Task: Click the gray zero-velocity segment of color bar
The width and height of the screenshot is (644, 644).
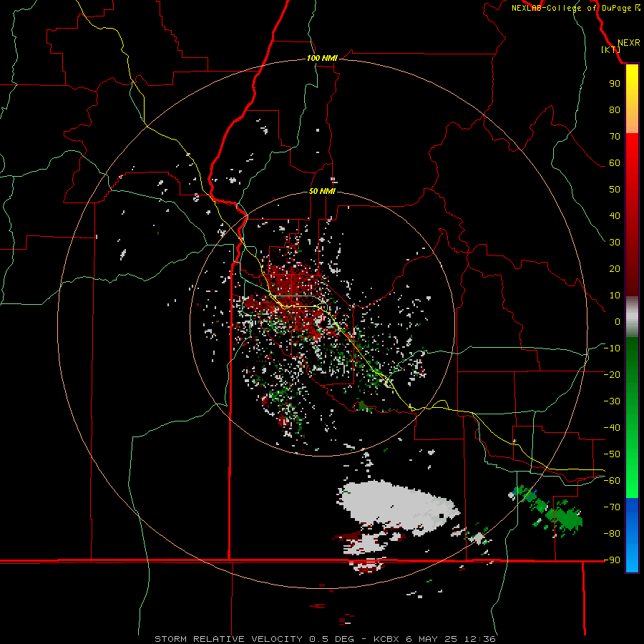Action: coord(632,317)
